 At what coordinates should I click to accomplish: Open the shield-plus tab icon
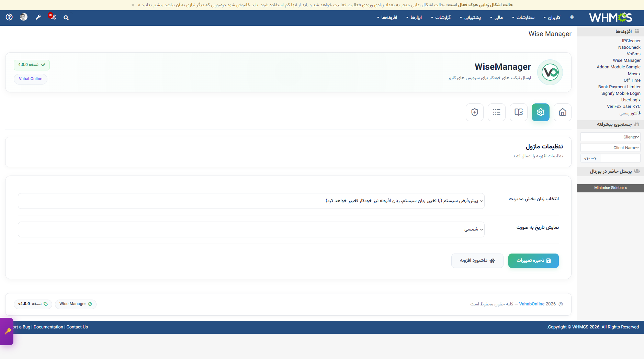(475, 112)
